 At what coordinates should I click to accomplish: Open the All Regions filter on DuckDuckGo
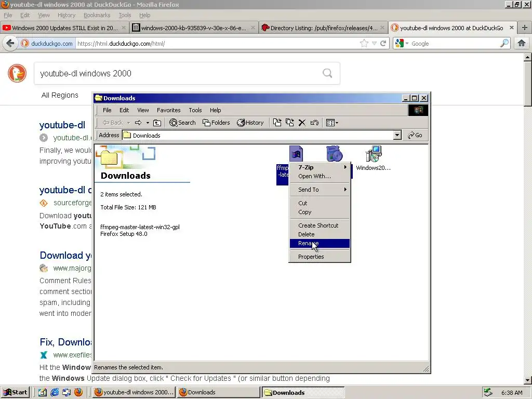(60, 96)
